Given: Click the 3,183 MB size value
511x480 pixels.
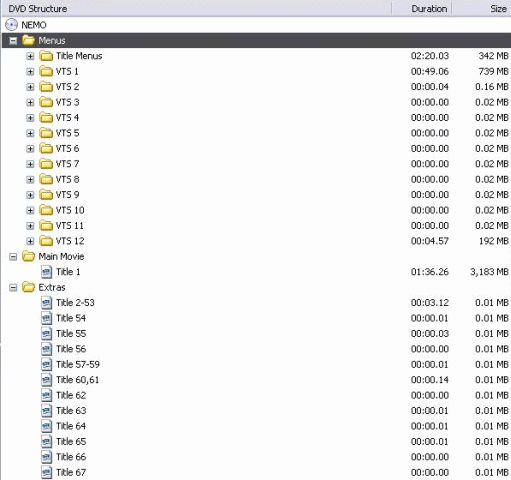Looking at the screenshot, I should coord(489,272).
